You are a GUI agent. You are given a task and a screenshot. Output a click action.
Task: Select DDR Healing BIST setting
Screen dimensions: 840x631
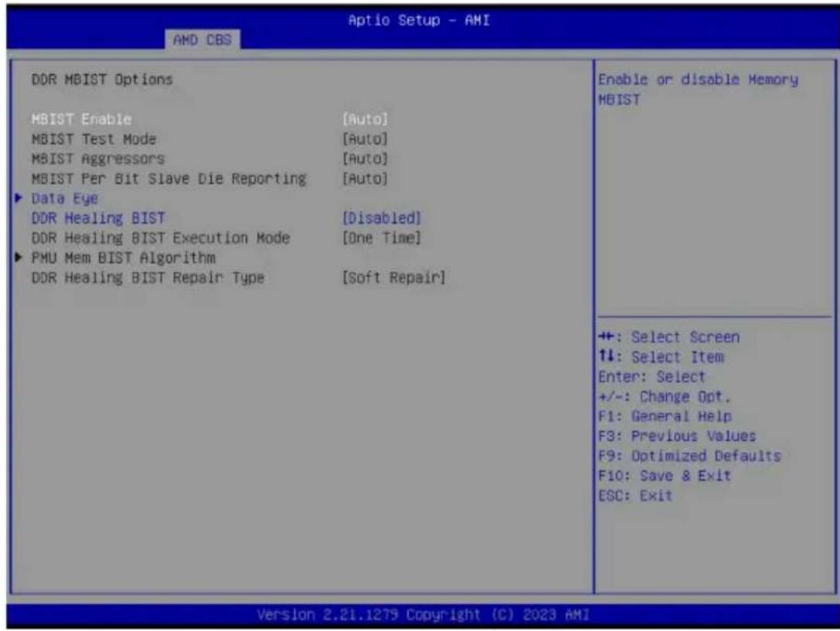point(98,219)
